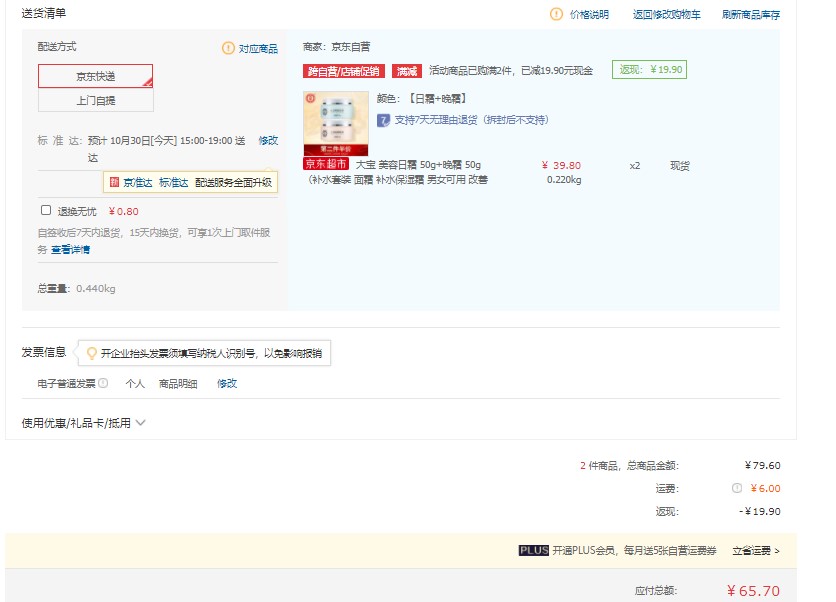Click the 价格说明 info icon
Image resolution: width=836 pixels, height=602 pixels.
556,14
